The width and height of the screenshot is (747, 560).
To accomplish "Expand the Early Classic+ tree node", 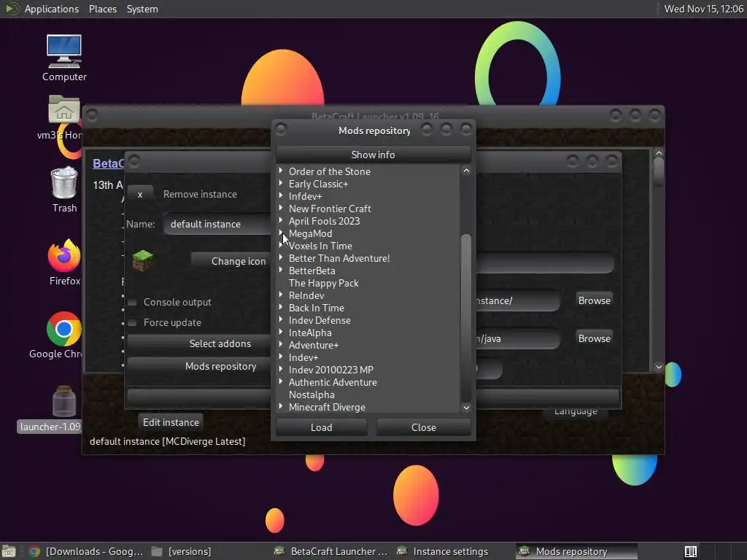I will pyautogui.click(x=281, y=183).
